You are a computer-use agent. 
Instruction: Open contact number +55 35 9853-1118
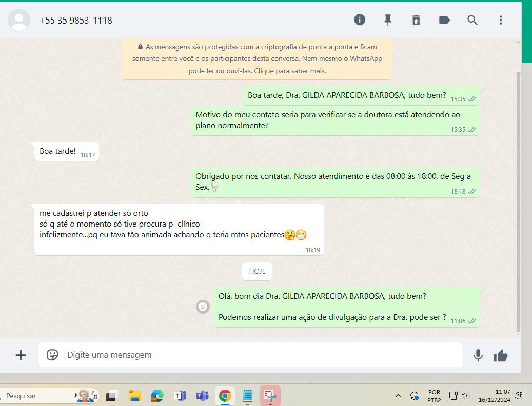coord(75,21)
